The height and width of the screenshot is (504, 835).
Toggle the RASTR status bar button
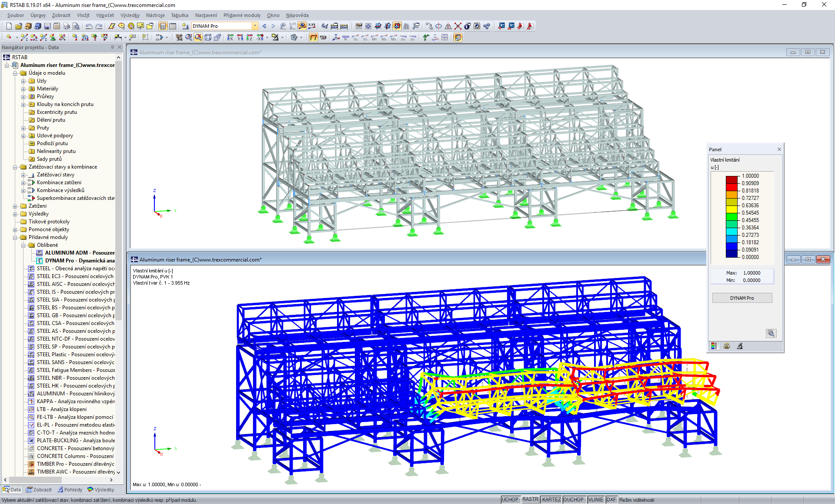point(530,500)
